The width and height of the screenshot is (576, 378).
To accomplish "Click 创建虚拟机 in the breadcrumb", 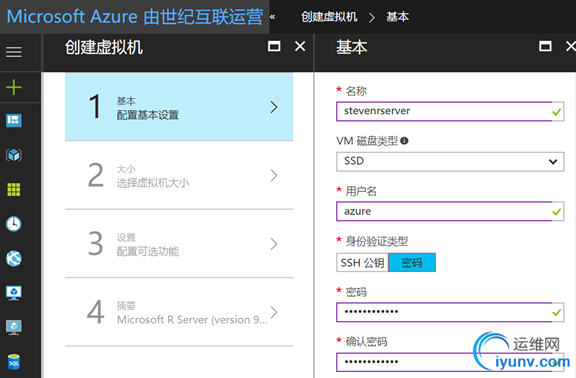I will coord(329,17).
